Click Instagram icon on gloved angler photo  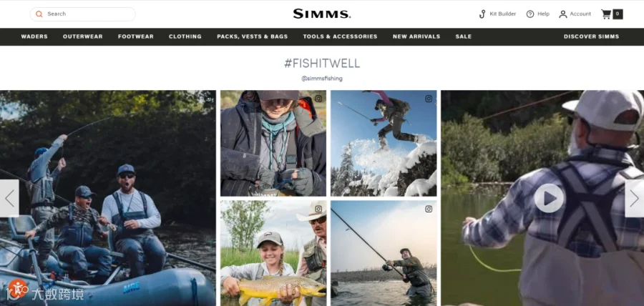click(x=318, y=99)
